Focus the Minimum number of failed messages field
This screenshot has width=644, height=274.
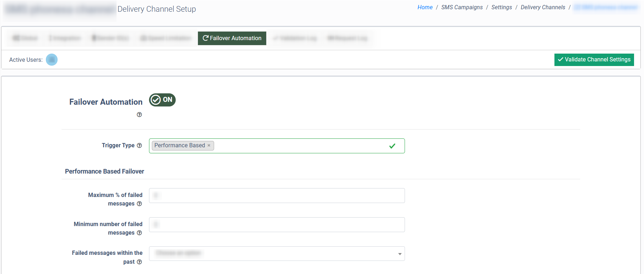[277, 225]
